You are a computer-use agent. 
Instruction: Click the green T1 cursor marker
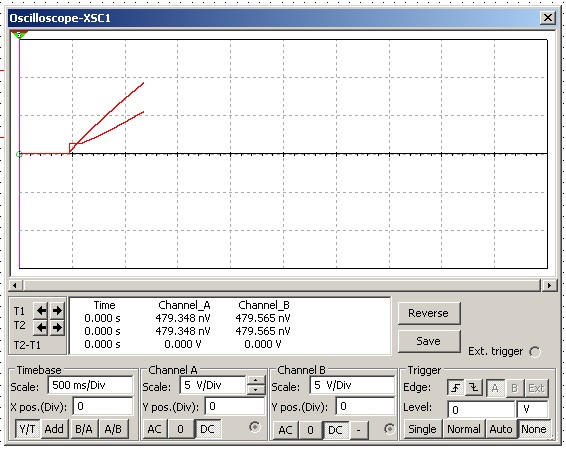tap(19, 35)
